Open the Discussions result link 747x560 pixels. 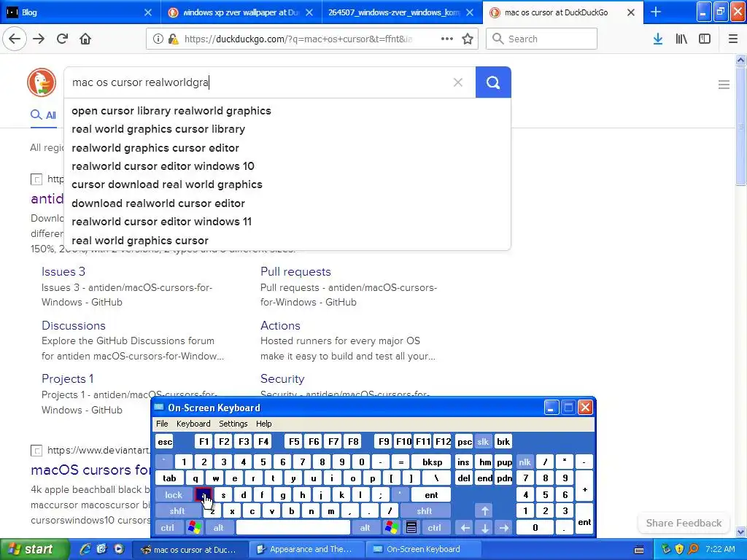pyautogui.click(x=74, y=325)
